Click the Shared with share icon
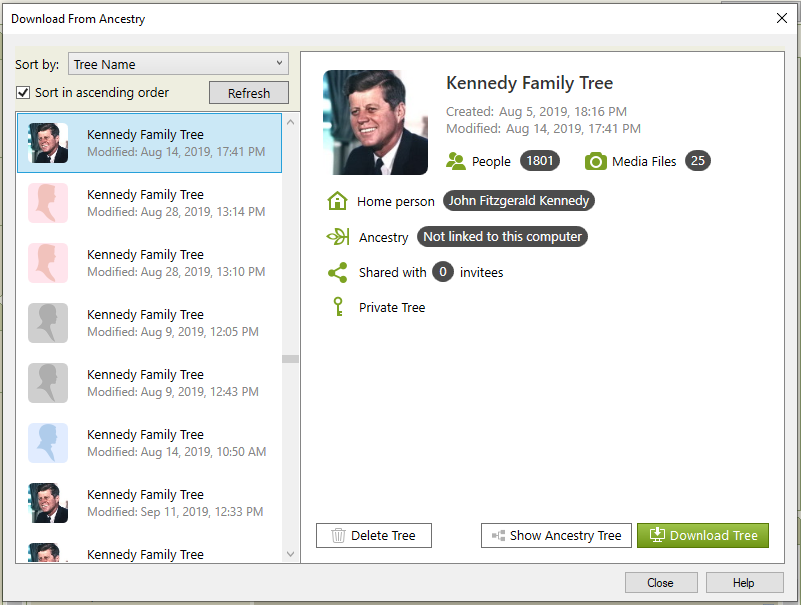The height and width of the screenshot is (605, 801). (337, 272)
